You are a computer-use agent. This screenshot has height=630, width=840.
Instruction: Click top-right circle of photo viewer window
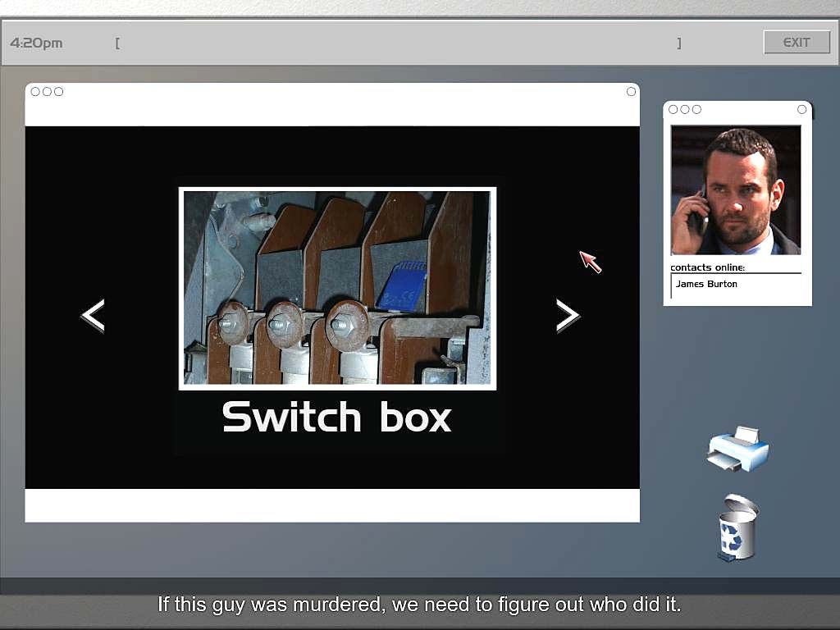[x=631, y=91]
